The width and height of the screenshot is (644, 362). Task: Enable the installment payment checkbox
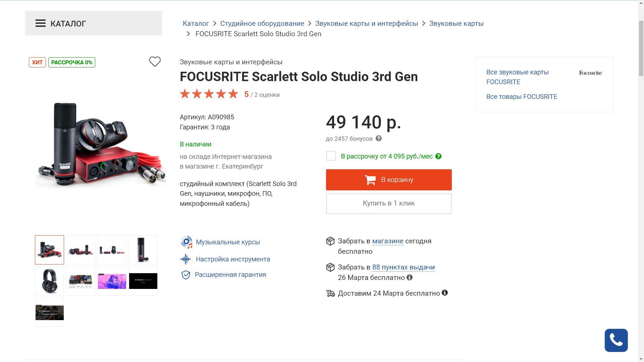(331, 156)
